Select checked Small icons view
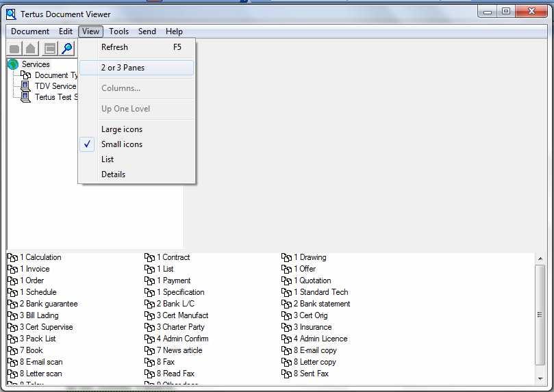 137,144
